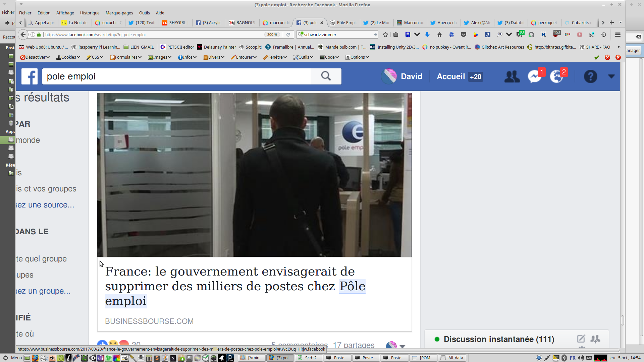The height and width of the screenshot is (362, 644).
Task: Open the Cookies web developer dropdown
Action: pos(68,57)
